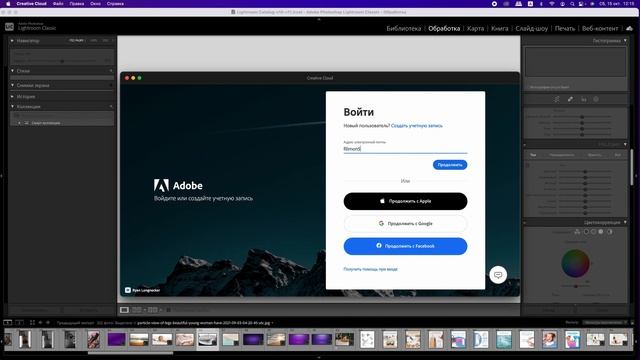Switch to the Обработка module
This screenshot has height=360, width=640.
pos(444,29)
